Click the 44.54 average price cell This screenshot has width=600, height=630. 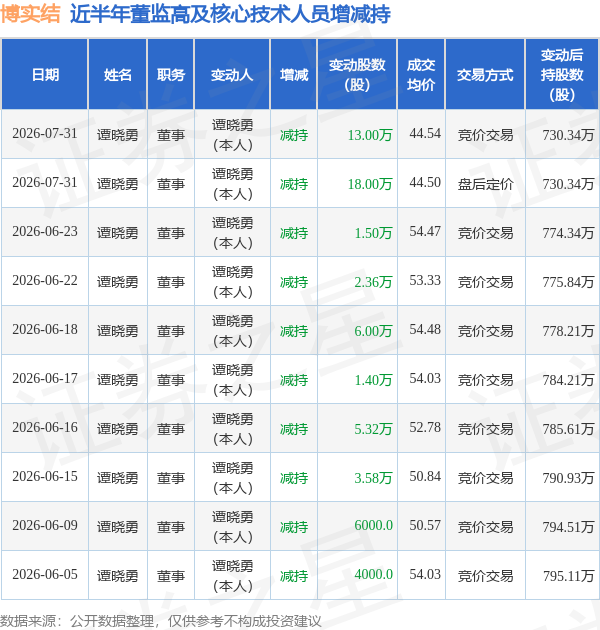click(x=425, y=133)
